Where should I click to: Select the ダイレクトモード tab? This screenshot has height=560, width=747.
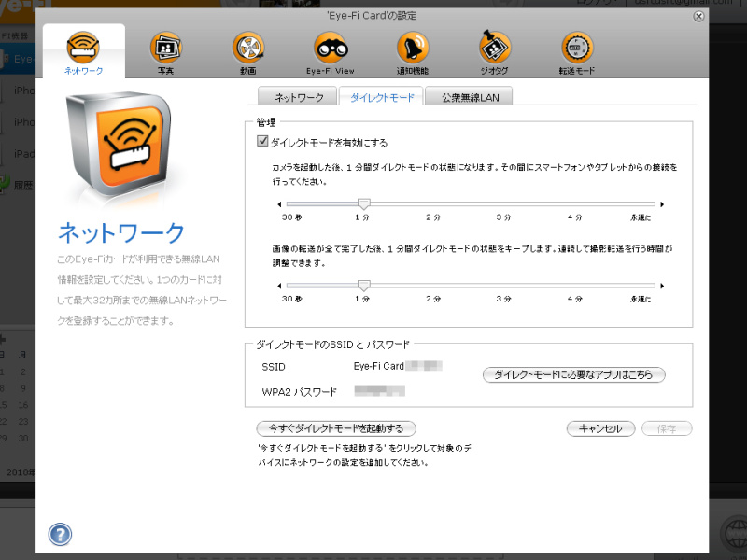pos(381,98)
